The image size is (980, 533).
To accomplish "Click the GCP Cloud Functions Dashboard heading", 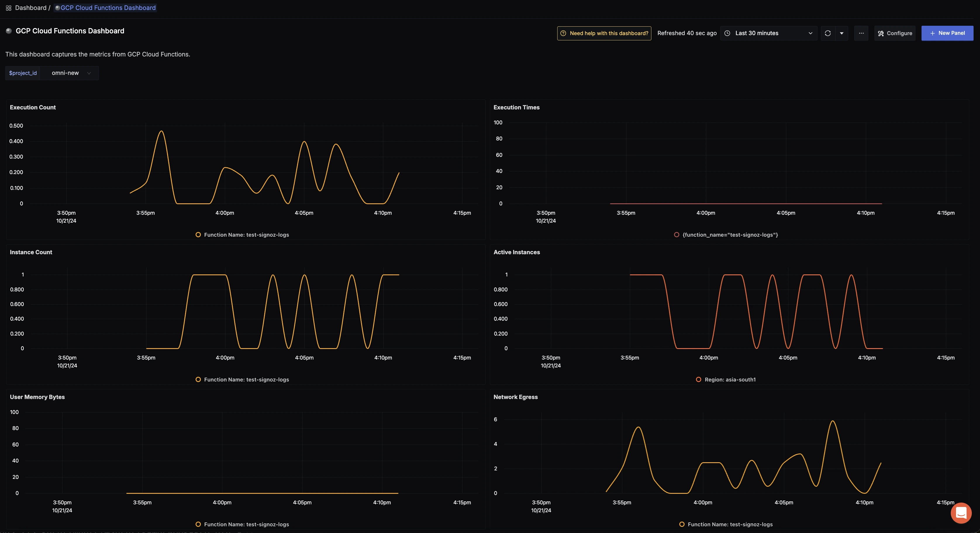I will [70, 31].
